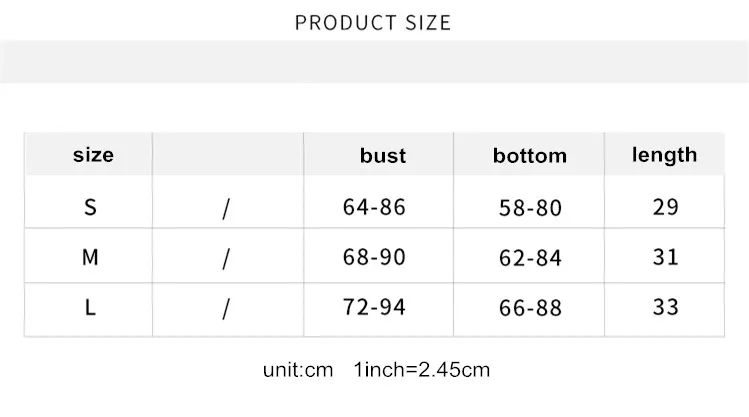
Task: Click length value 29
Action: (665, 207)
